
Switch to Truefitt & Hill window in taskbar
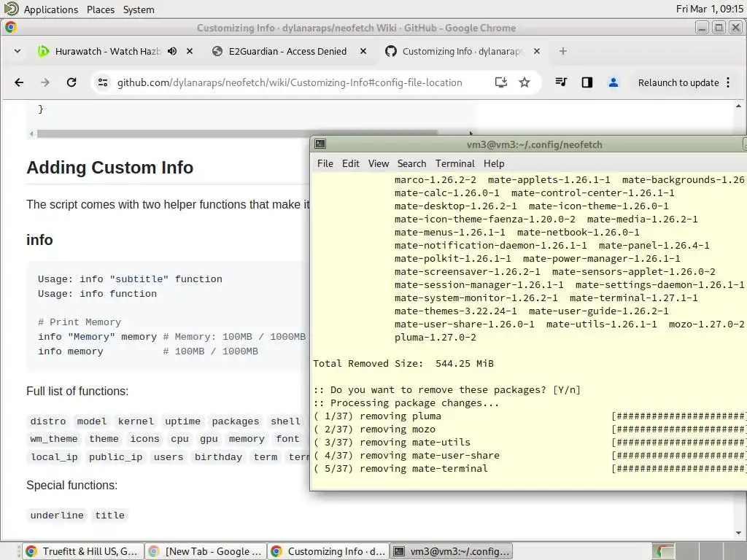click(x=83, y=551)
